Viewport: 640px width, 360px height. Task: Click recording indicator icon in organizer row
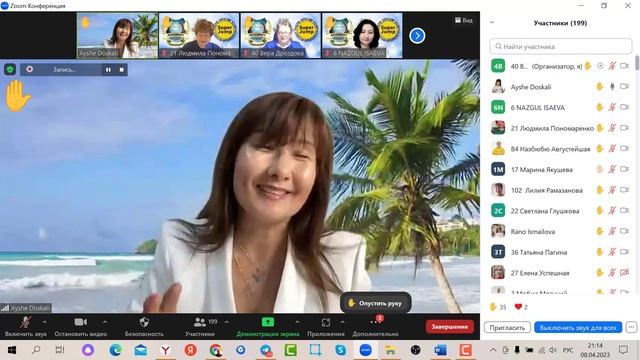(600, 66)
